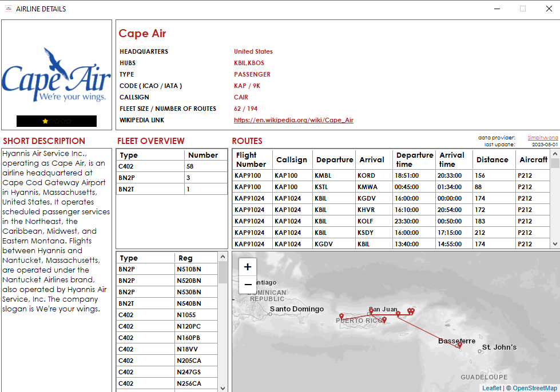The width and height of the screenshot is (560, 392).
Task: Select the BN2T row in Fleet Overview
Action: click(172, 189)
